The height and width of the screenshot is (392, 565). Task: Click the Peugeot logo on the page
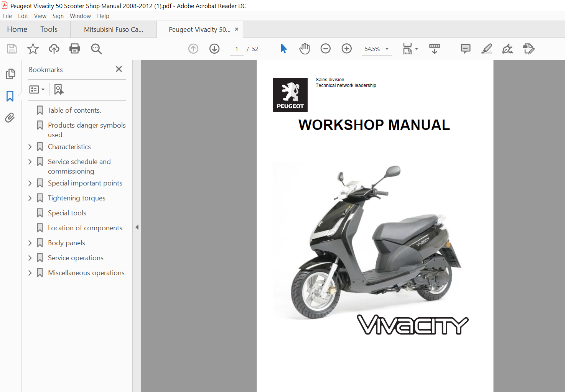(x=290, y=95)
